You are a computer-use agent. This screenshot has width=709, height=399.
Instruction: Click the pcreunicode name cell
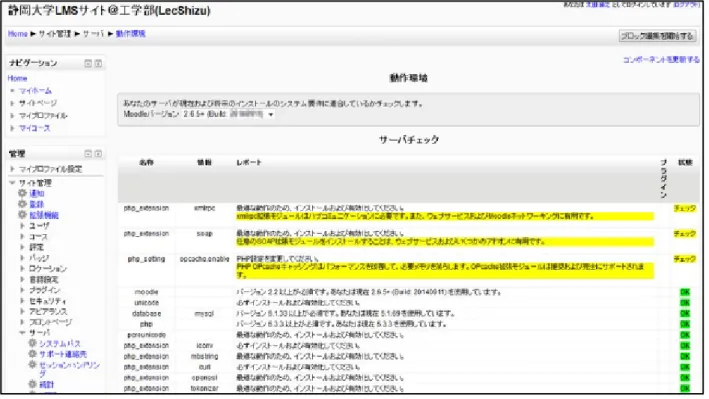[147, 335]
